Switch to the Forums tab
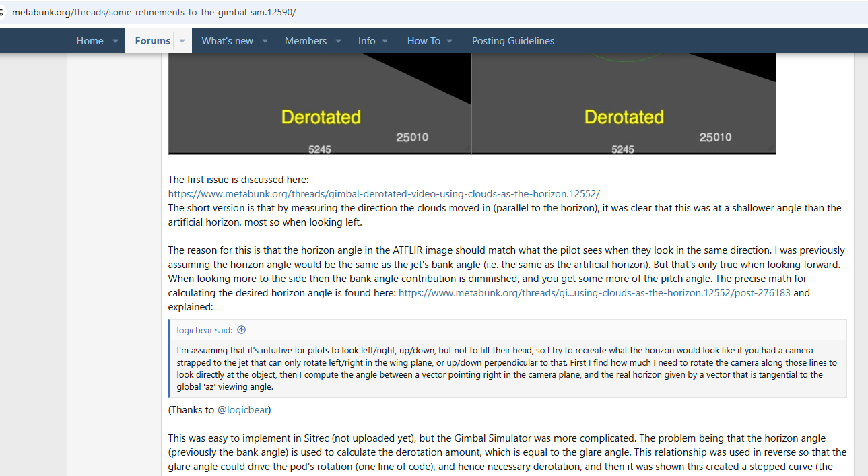 (x=152, y=41)
